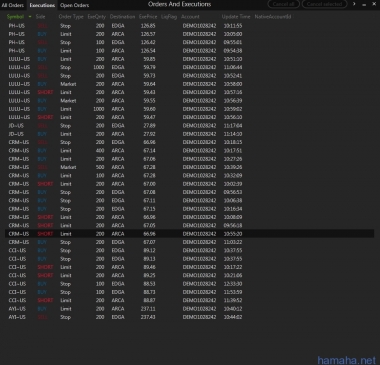Minimize the Orders And Executions window
The image size is (380, 365).
tap(364, 4)
